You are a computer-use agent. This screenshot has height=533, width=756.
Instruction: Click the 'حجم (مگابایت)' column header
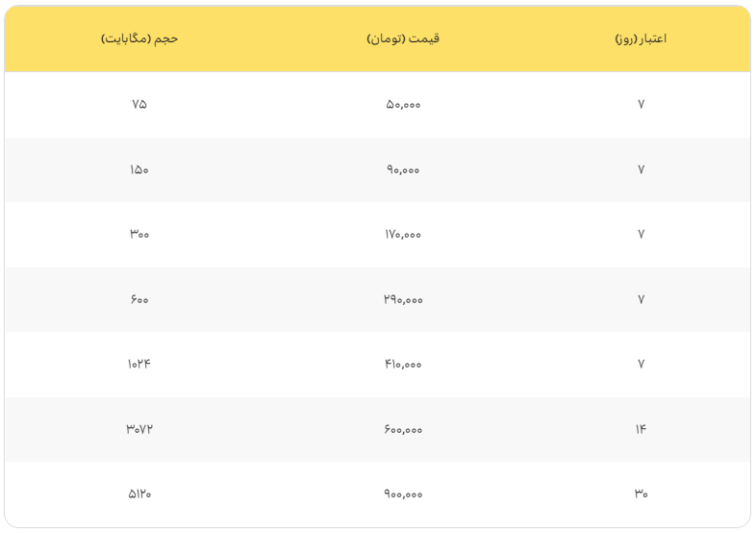pos(139,39)
